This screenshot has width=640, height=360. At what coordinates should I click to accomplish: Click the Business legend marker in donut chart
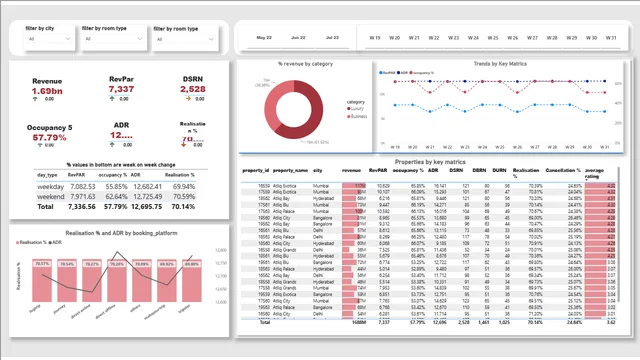coord(349,116)
